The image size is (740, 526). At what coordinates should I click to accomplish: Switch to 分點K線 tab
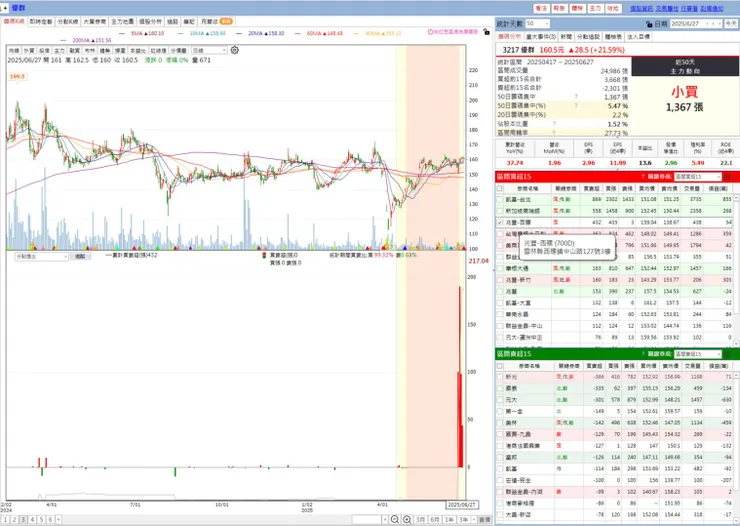(x=68, y=22)
